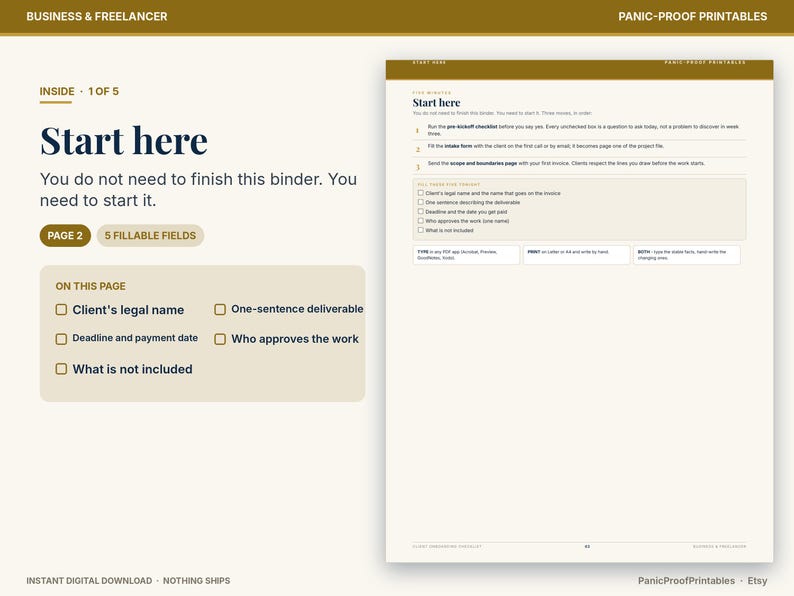Click the BOTH type stable facts box
The width and height of the screenshot is (794, 596).
tap(687, 255)
